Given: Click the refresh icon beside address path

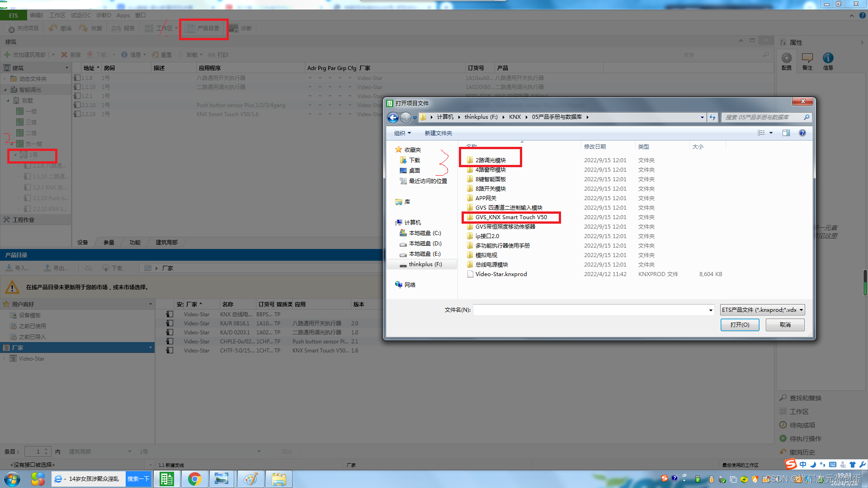Looking at the screenshot, I should coord(712,117).
